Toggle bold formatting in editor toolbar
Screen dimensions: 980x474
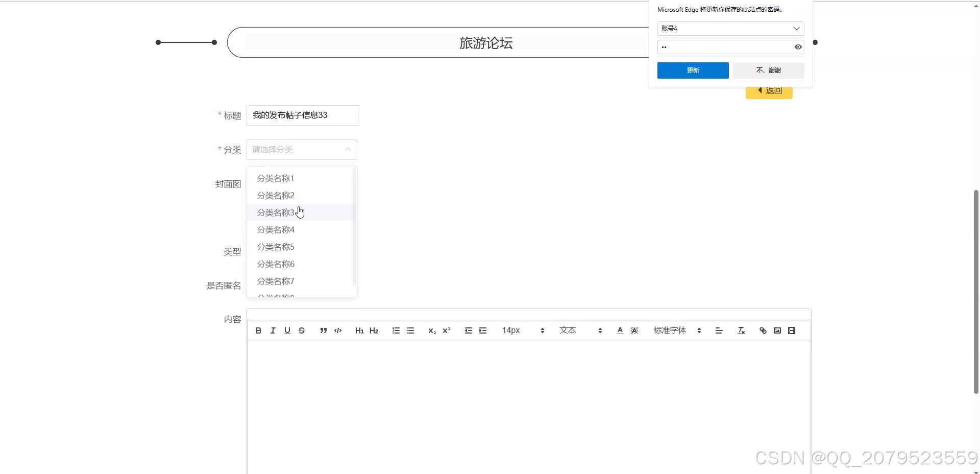coord(259,330)
